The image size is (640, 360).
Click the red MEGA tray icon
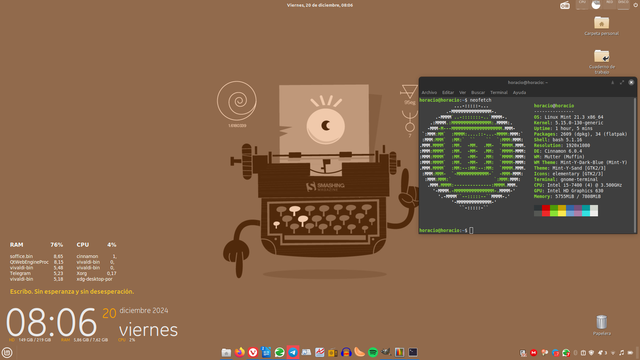[533, 353]
